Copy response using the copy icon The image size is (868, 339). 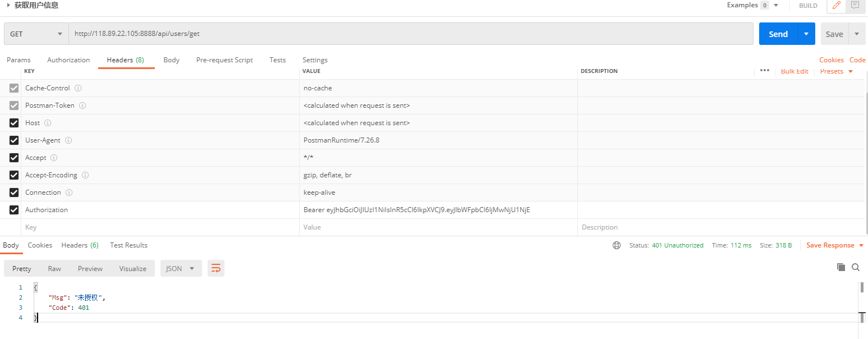coord(841,267)
